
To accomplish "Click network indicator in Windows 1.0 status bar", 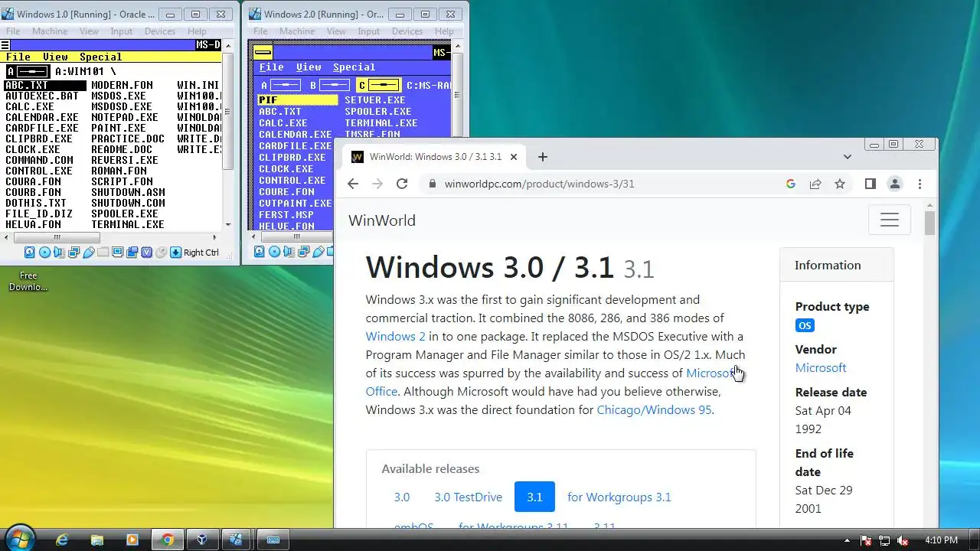I will 73,253.
